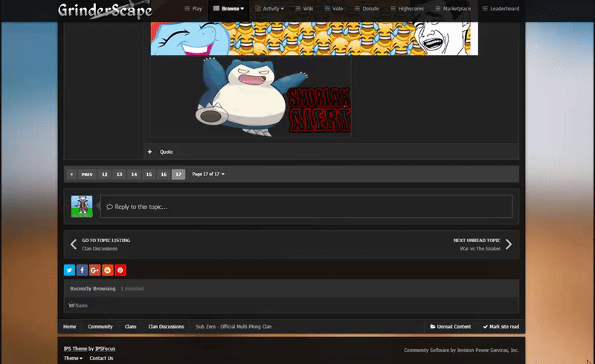The height and width of the screenshot is (364, 595).
Task: Go to Community breadcrumb
Action: pos(100,326)
